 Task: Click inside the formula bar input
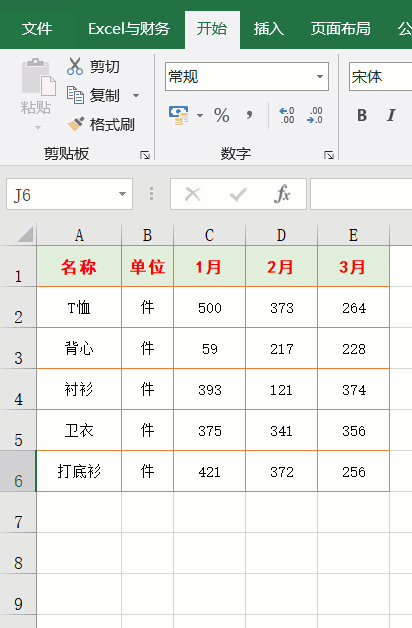(361, 194)
